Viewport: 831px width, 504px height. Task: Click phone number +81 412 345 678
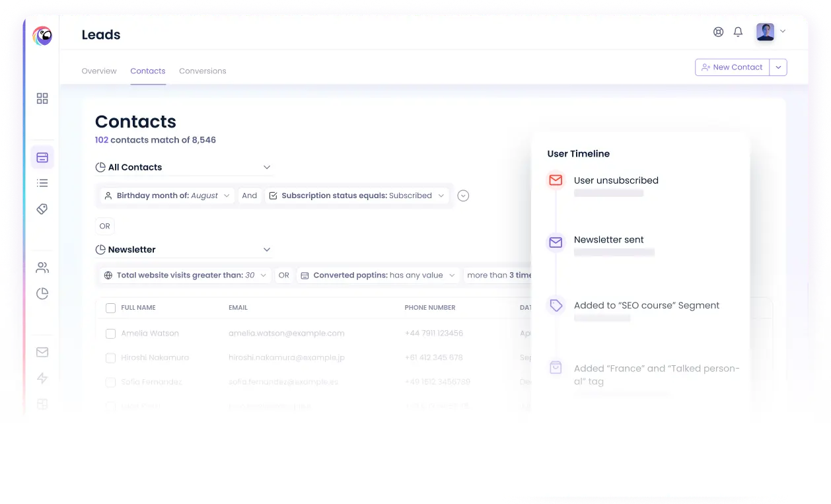(434, 357)
